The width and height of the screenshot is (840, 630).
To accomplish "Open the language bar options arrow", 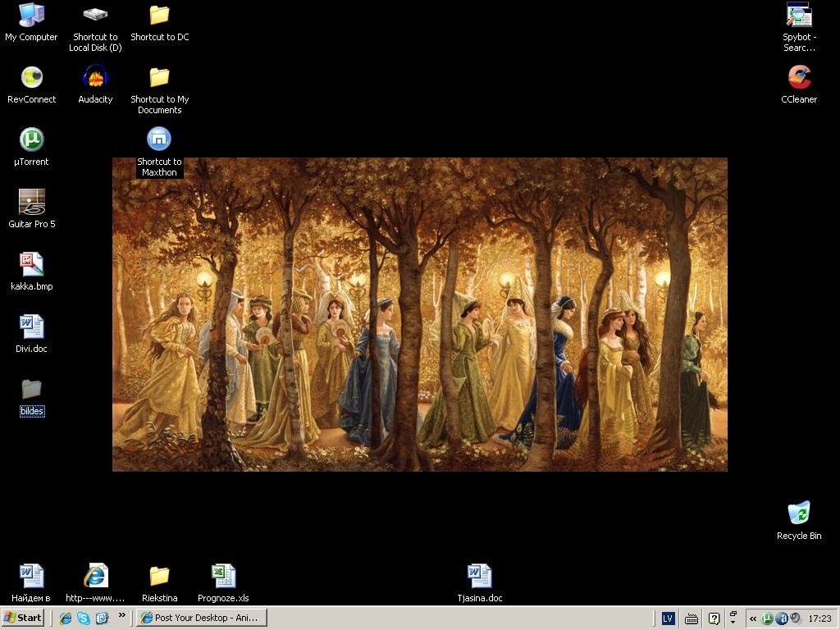I will (733, 623).
